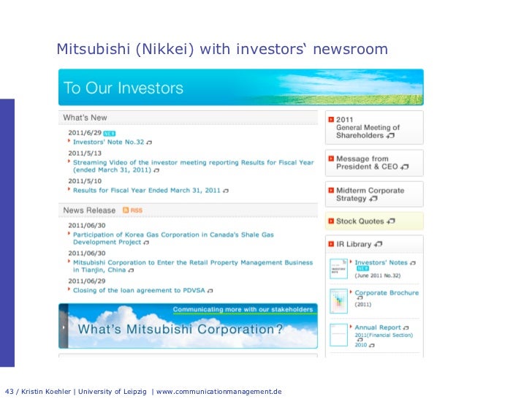The height and width of the screenshot is (399, 532).
Task: Open Message from President & CEO box
Action: click(x=374, y=163)
